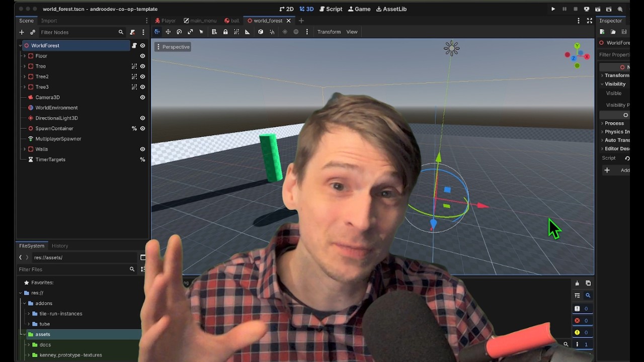Open the Scene dock extra options menu
Image resolution: width=644 pixels, height=362 pixels.
coord(143,32)
